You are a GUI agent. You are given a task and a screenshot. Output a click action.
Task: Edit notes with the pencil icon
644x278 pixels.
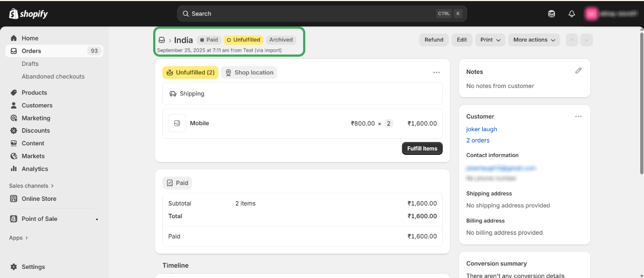click(578, 71)
